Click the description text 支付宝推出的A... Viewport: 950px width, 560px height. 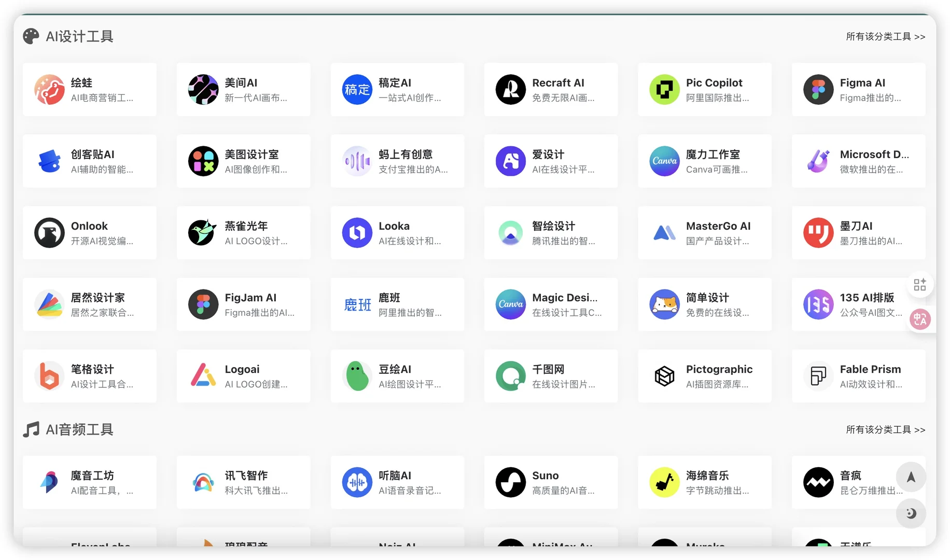[413, 170]
